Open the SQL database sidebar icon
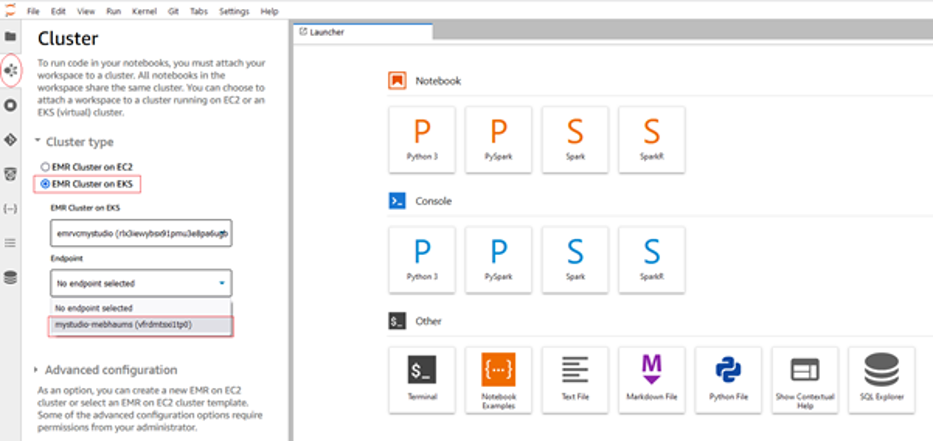Screen dimensions: 933x441 pos(10,277)
